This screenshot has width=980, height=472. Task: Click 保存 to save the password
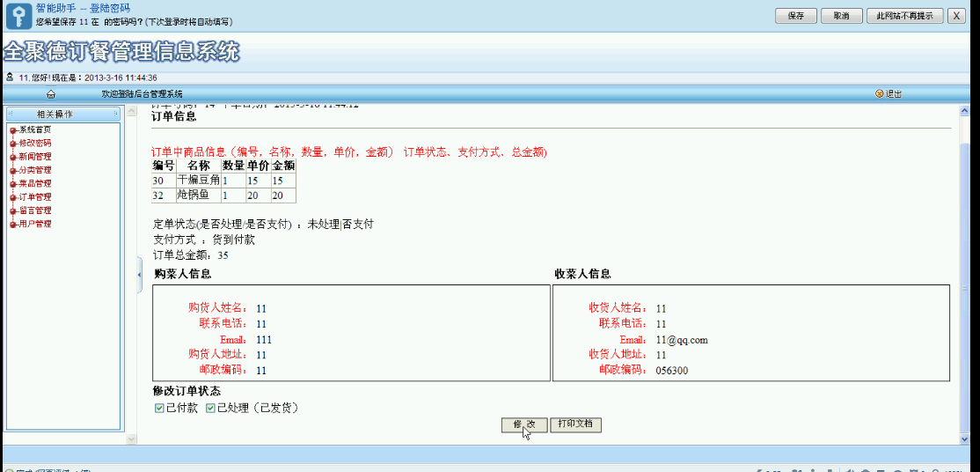click(796, 16)
